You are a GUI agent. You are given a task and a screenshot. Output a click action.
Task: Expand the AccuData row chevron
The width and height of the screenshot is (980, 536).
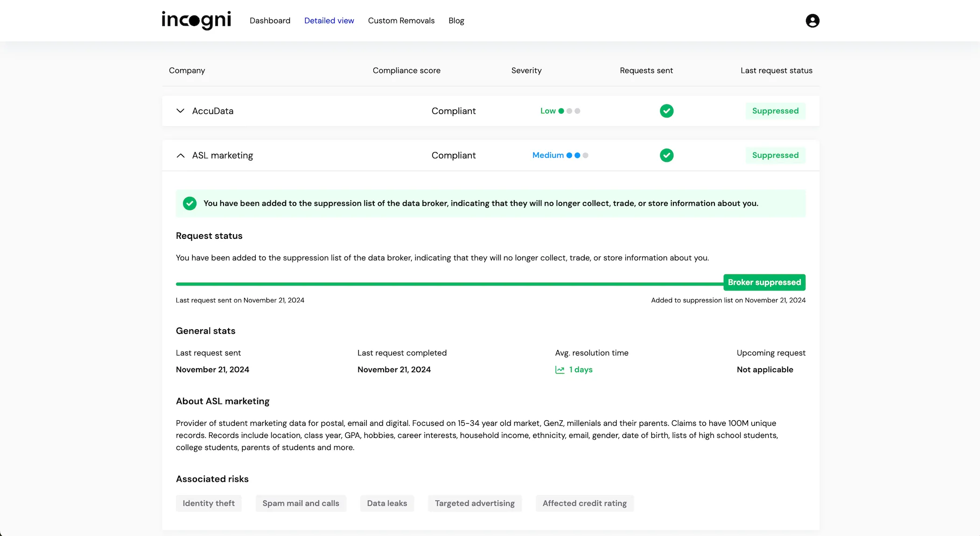(x=180, y=111)
